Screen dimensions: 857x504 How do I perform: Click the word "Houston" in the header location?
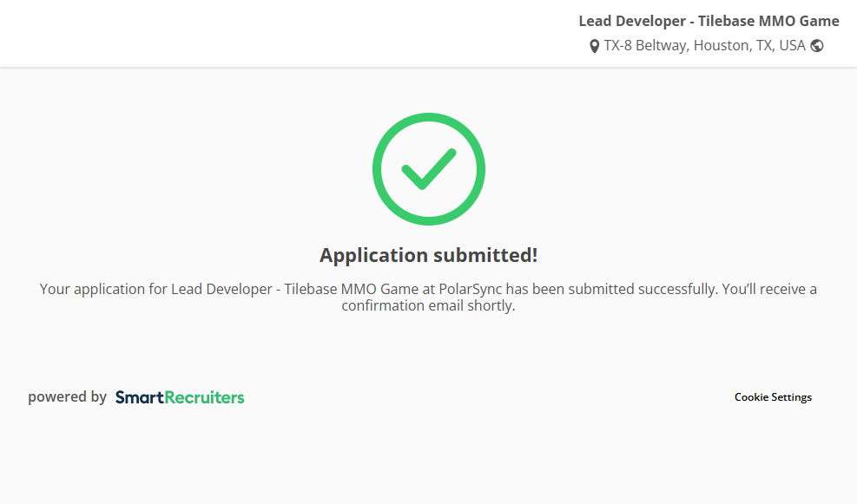722,46
